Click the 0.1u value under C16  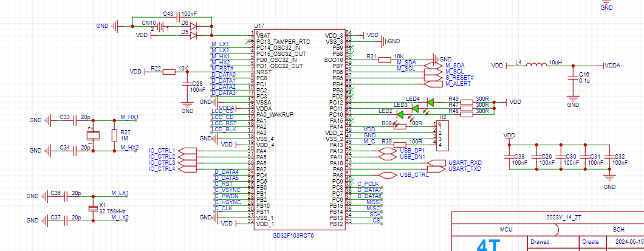tap(584, 80)
